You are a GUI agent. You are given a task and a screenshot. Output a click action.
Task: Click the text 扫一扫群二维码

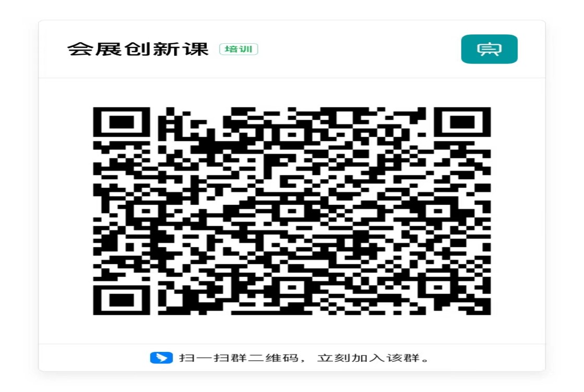coord(239,358)
